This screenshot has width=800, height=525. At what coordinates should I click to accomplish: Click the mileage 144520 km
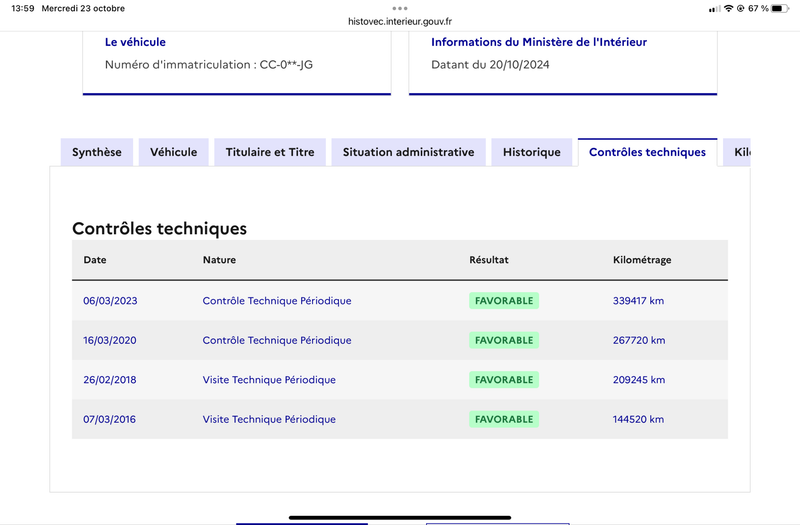(x=638, y=419)
